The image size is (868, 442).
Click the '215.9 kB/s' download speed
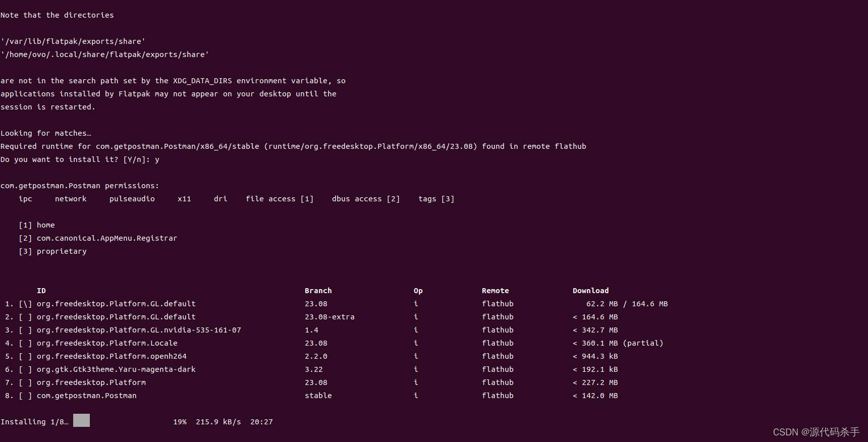(219, 422)
